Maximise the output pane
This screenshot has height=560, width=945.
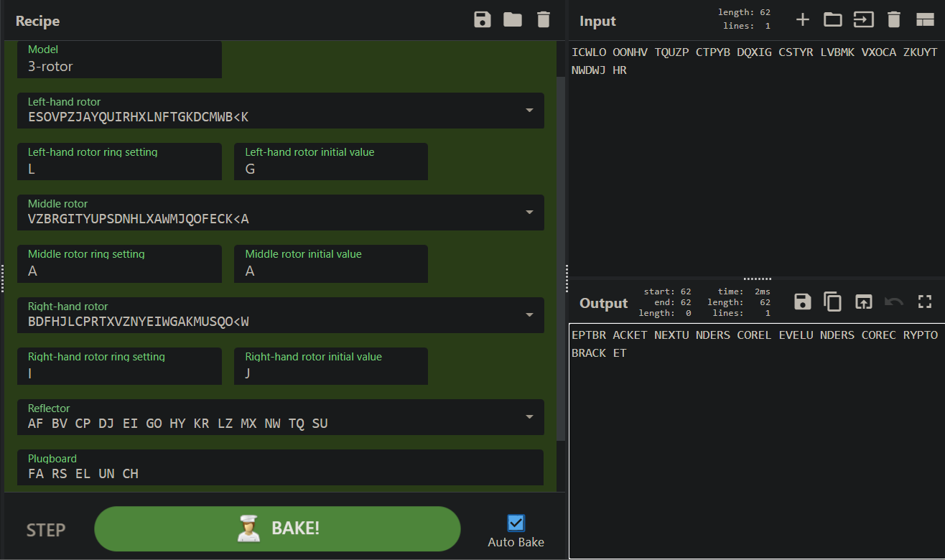925,302
